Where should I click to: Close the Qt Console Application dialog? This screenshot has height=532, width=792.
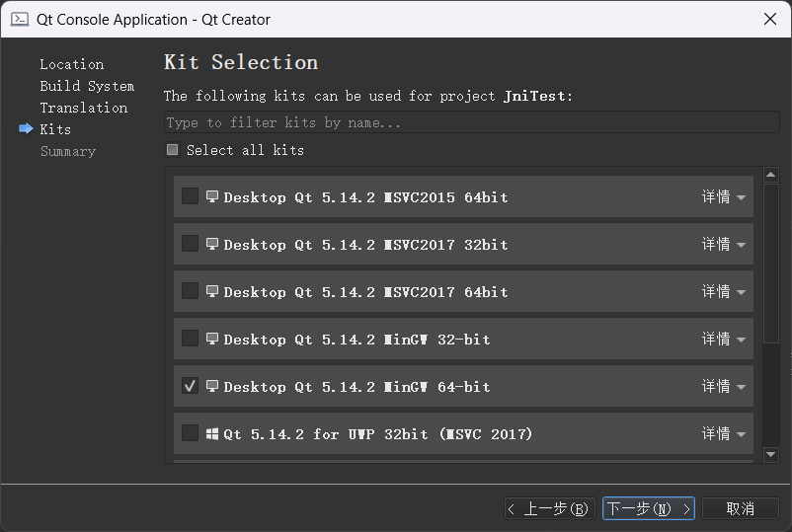[770, 19]
